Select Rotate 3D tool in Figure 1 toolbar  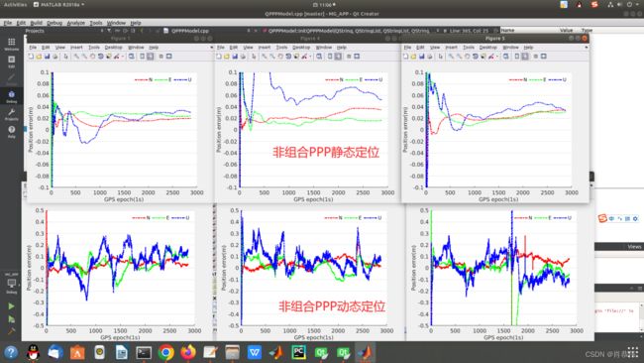[x=101, y=57]
